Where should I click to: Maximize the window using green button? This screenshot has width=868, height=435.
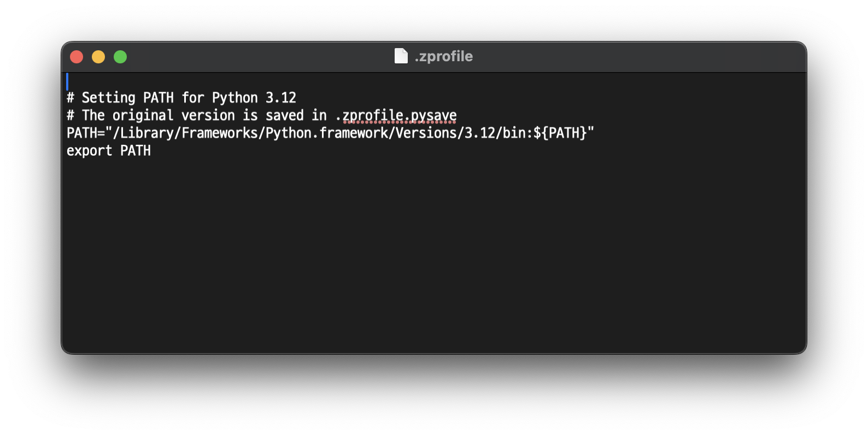(120, 57)
